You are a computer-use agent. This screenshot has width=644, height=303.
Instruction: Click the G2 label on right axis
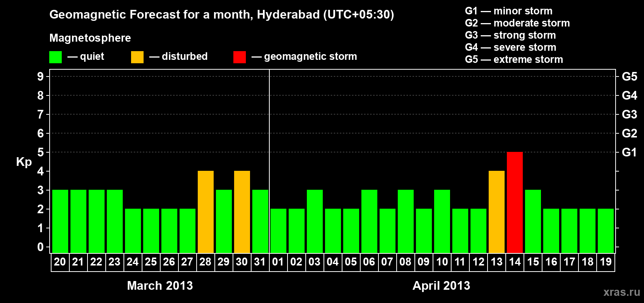coord(629,133)
